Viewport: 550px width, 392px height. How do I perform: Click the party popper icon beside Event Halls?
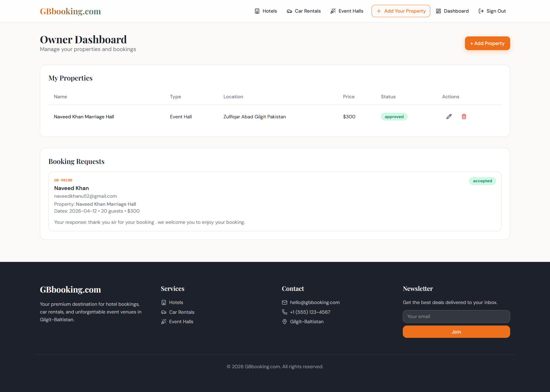(x=333, y=11)
